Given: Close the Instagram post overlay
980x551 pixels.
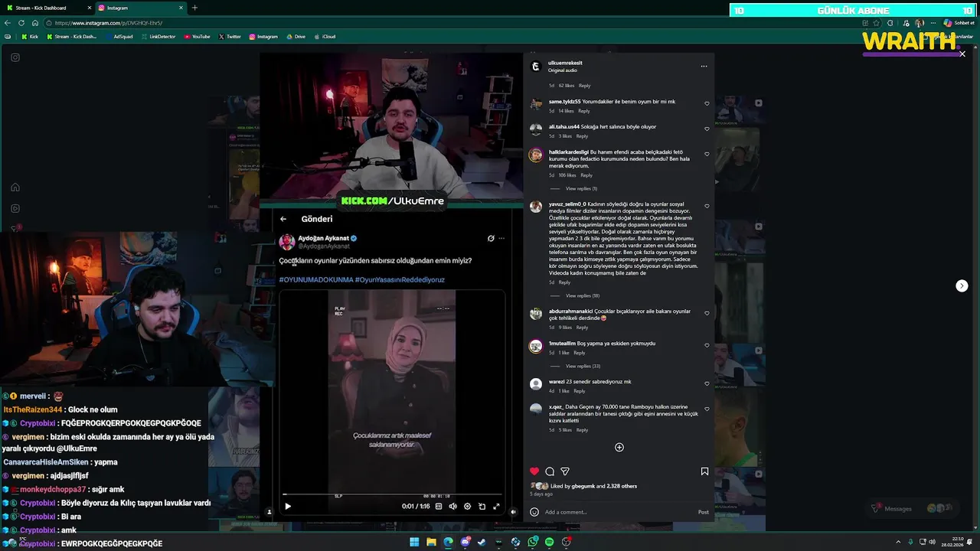Looking at the screenshot, I should click(962, 54).
